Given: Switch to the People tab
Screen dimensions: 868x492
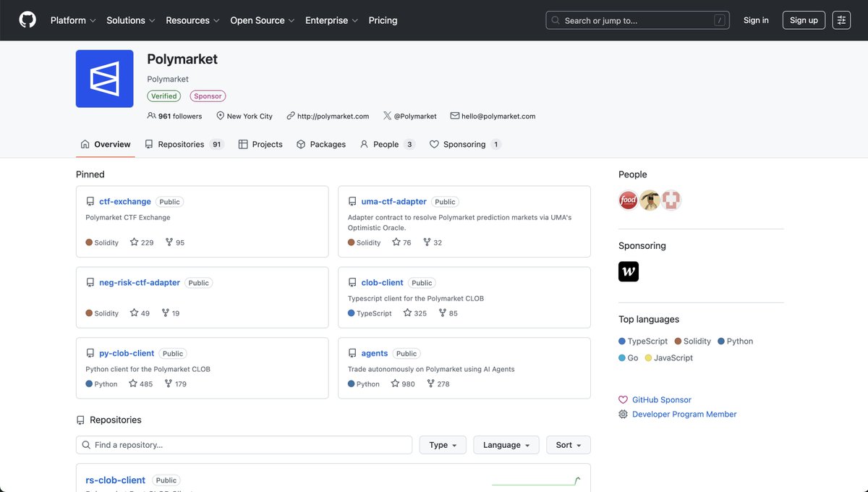Looking at the screenshot, I should 387,144.
